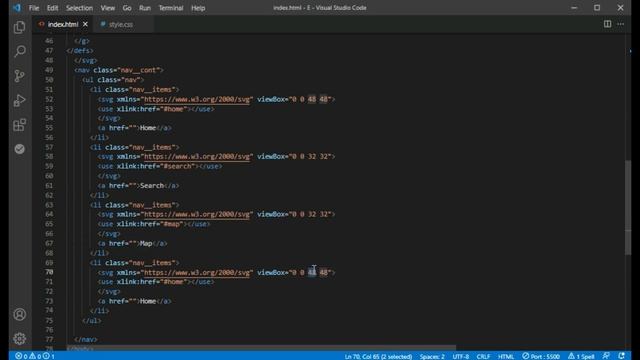Open the Run menu
The width and height of the screenshot is (640, 360).
pyautogui.click(x=145, y=8)
